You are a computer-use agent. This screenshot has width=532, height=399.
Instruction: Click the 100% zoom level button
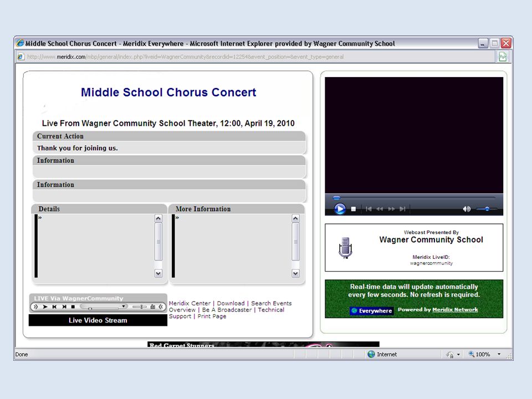tap(479, 354)
